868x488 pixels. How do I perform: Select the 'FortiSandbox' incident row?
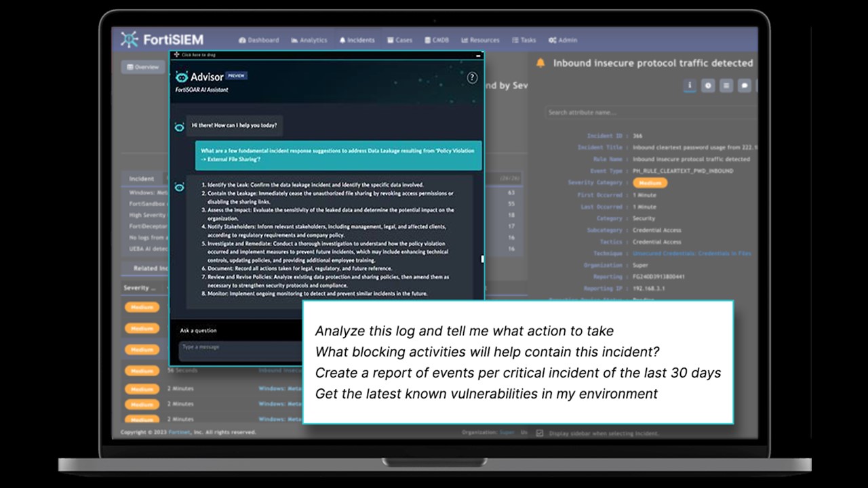(149, 203)
